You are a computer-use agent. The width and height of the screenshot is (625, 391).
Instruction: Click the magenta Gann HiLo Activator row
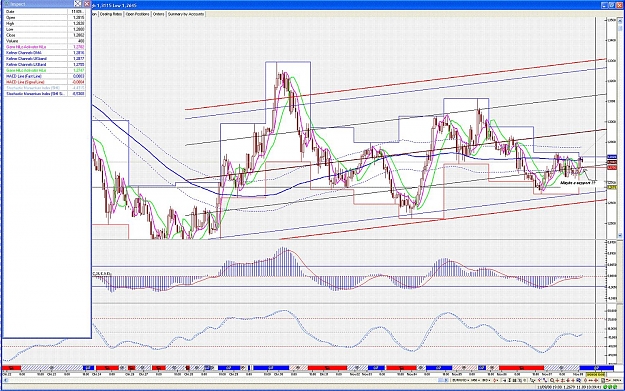coord(45,47)
